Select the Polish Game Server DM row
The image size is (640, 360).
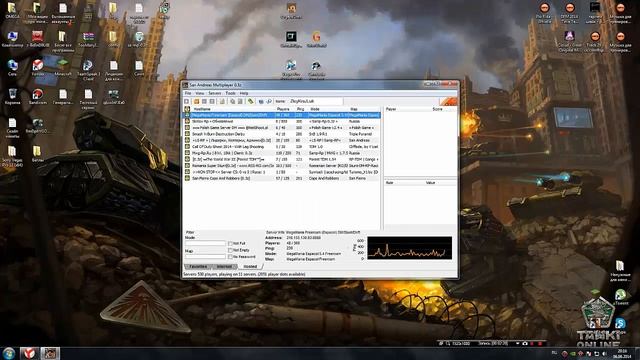click(x=282, y=128)
